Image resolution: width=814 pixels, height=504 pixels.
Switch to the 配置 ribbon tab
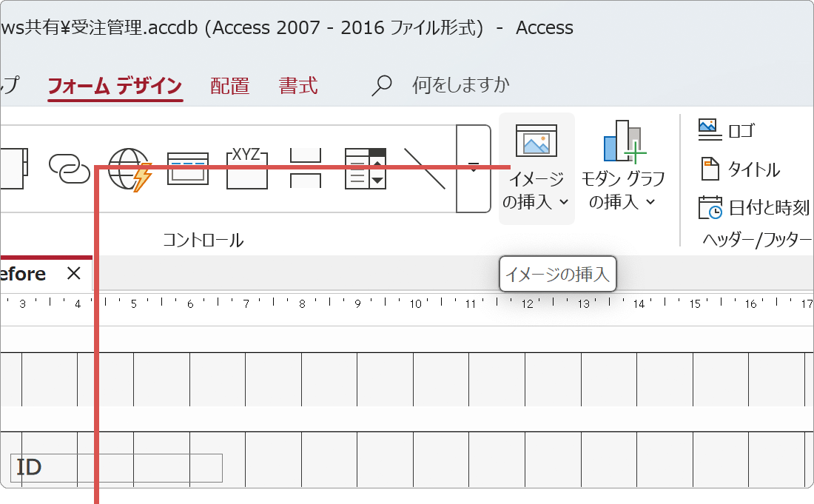[229, 85]
